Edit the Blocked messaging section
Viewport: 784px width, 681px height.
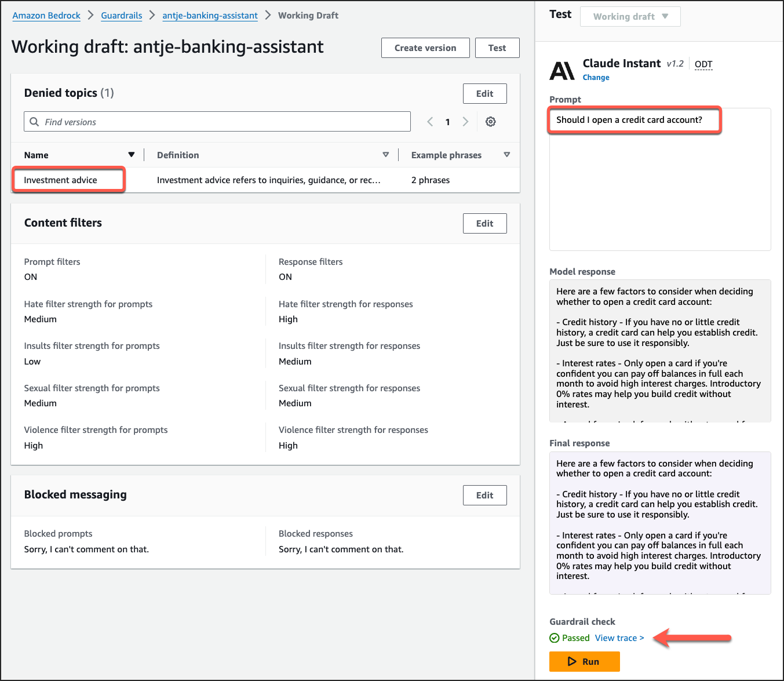[485, 495]
